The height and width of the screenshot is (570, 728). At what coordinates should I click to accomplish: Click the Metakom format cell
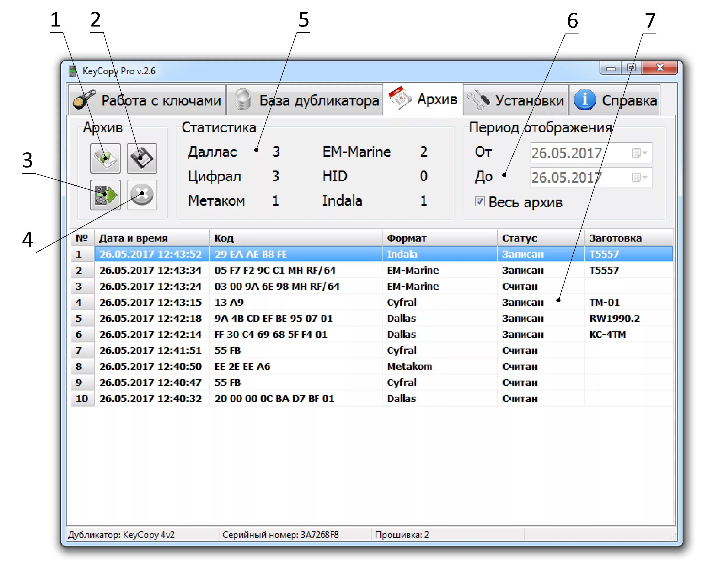click(440, 366)
